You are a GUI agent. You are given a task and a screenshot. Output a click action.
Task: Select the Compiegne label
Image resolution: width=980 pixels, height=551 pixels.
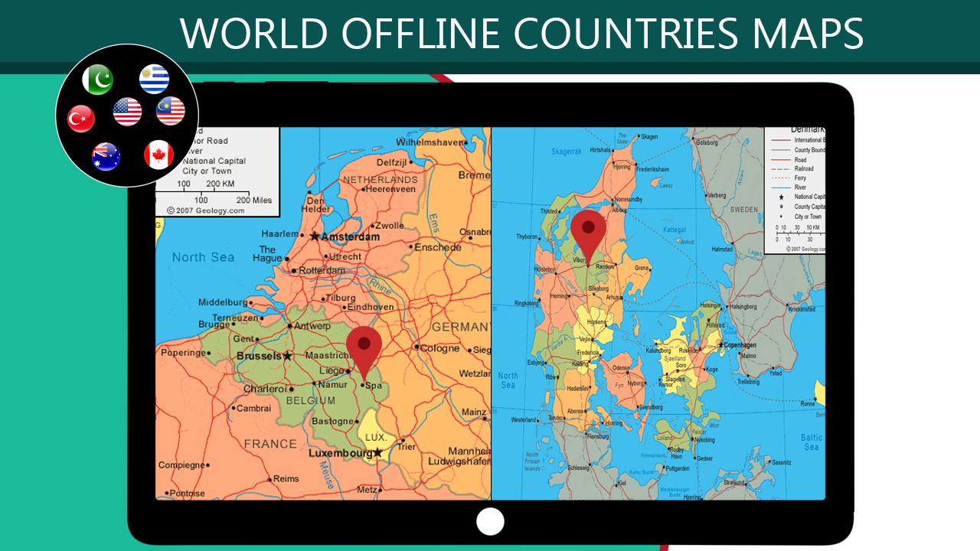pos(181,465)
